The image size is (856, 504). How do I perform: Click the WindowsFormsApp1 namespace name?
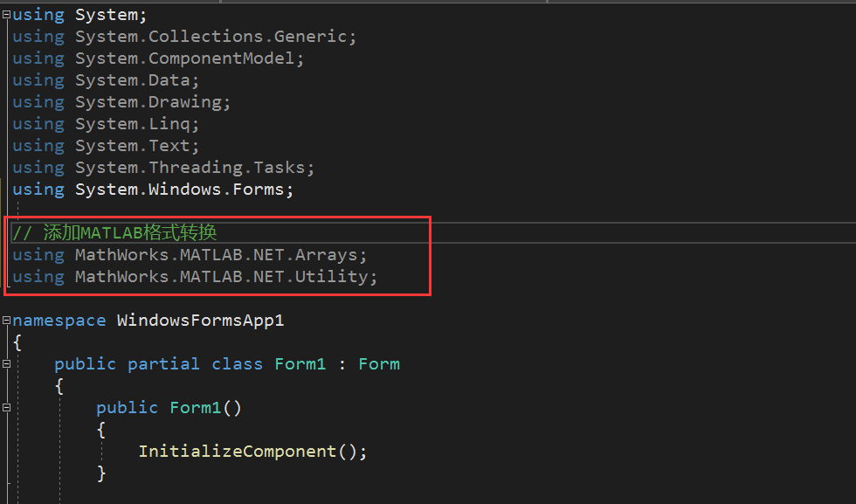pyautogui.click(x=200, y=321)
